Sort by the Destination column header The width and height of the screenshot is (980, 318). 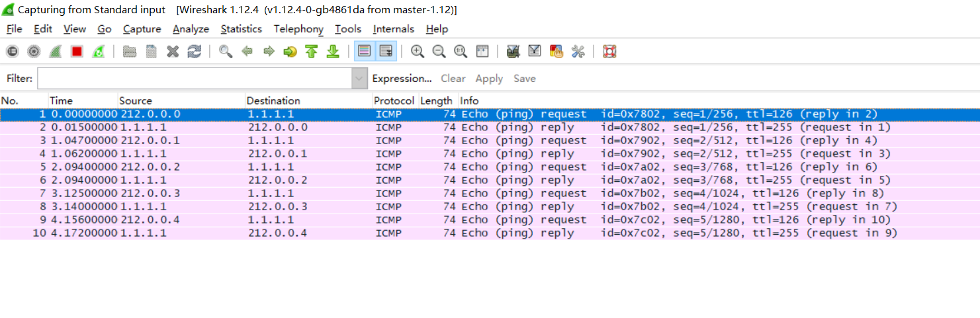308,100
